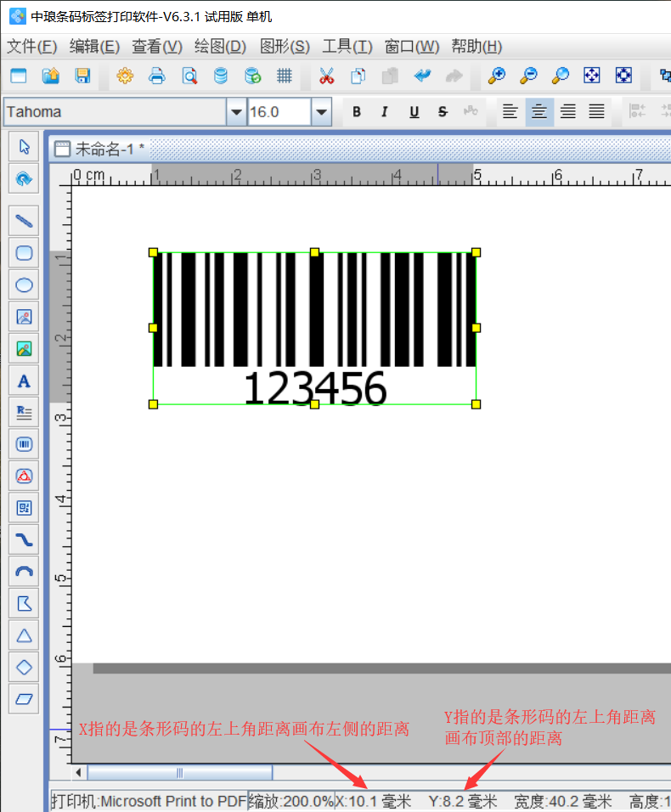Select the barcode drawing tool
This screenshot has width=671, height=812.
(24, 444)
